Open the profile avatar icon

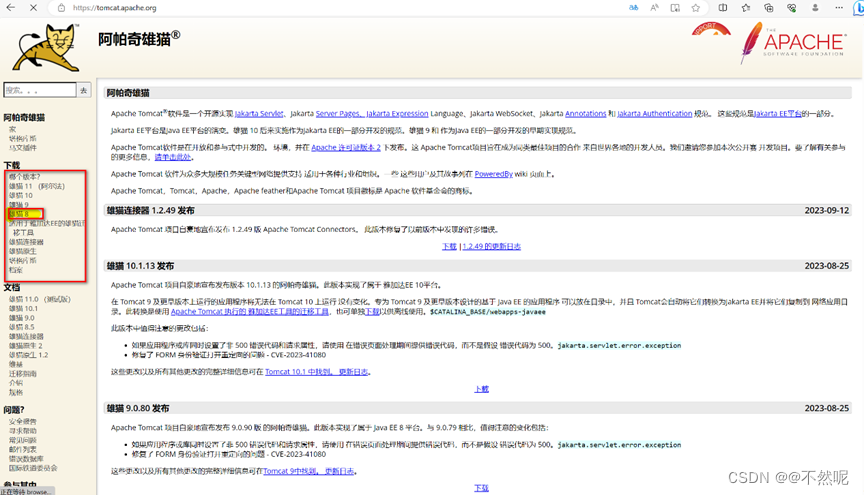[x=815, y=8]
